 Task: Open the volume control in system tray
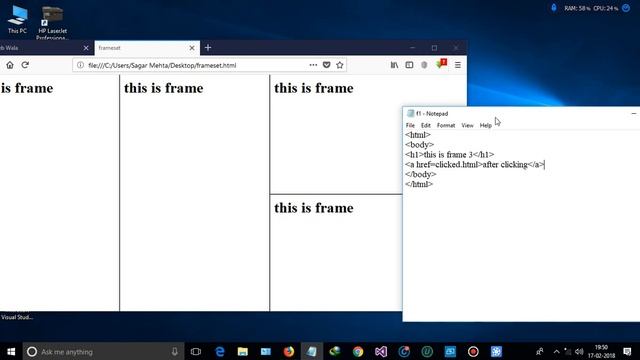[x=579, y=351]
